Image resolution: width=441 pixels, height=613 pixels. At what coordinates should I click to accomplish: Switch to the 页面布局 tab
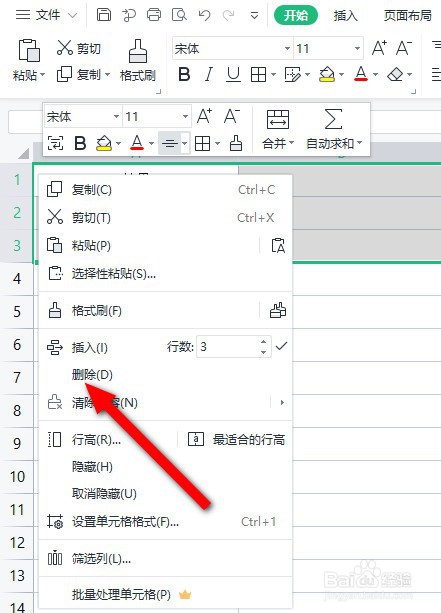click(x=408, y=16)
